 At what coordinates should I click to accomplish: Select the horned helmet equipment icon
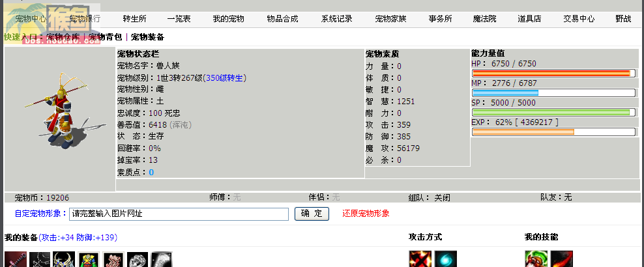[64, 260]
